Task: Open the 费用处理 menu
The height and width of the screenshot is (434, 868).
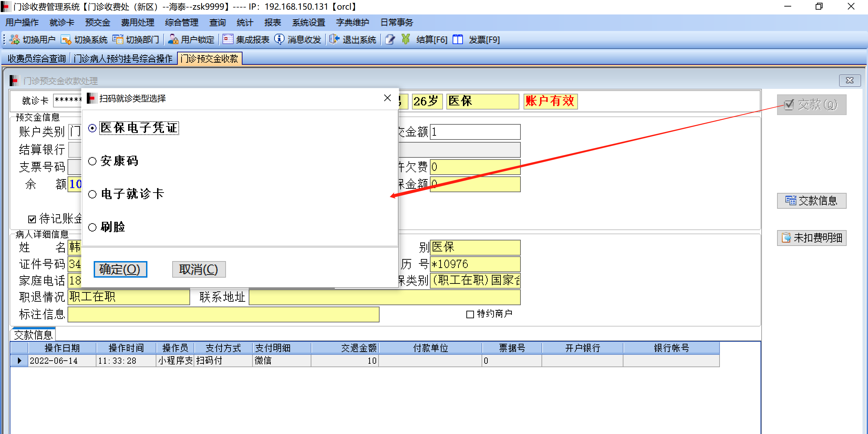Action: tap(137, 22)
